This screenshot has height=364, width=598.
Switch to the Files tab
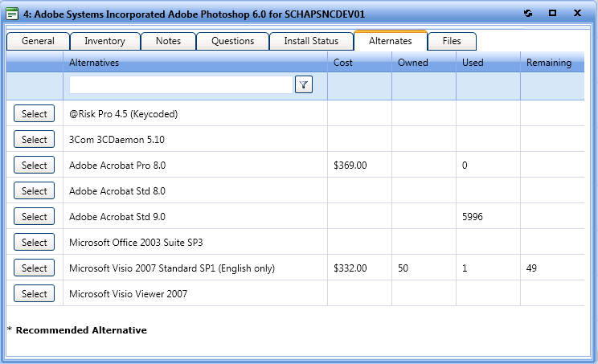click(x=452, y=41)
